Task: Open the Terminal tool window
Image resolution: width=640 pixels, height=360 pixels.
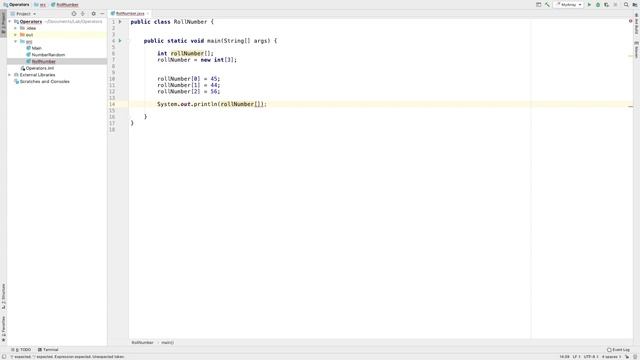Action: 48,350
